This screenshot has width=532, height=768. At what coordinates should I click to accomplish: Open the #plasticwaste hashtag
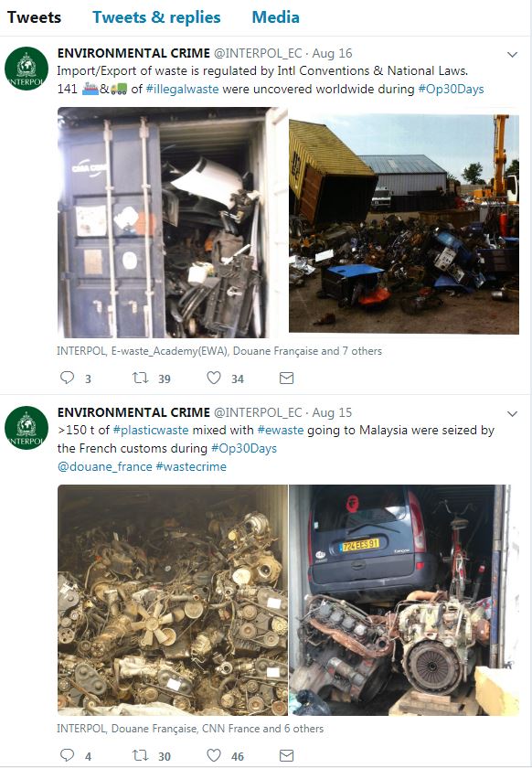(151, 430)
